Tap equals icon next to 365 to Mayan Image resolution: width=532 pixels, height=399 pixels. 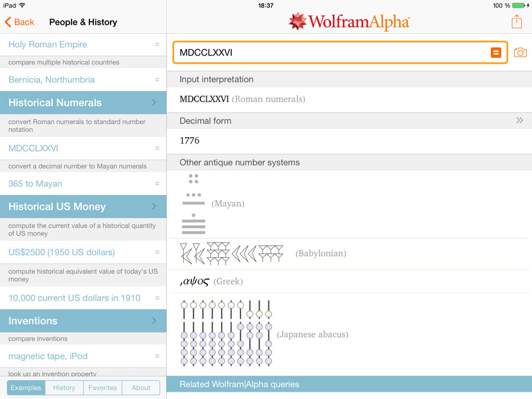pyautogui.click(x=157, y=184)
